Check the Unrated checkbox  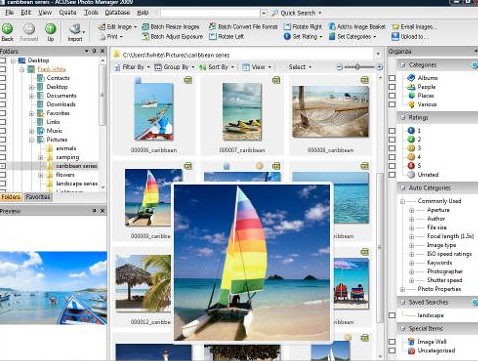pyautogui.click(x=392, y=175)
